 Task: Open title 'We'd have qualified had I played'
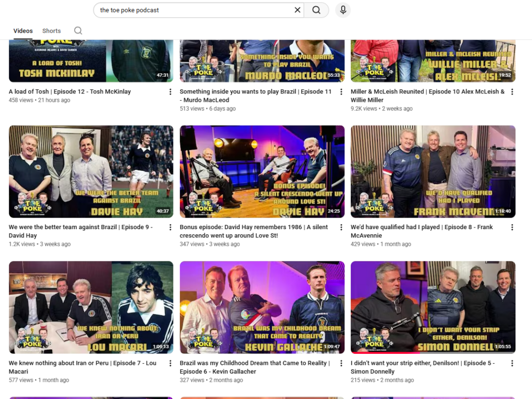click(422, 231)
